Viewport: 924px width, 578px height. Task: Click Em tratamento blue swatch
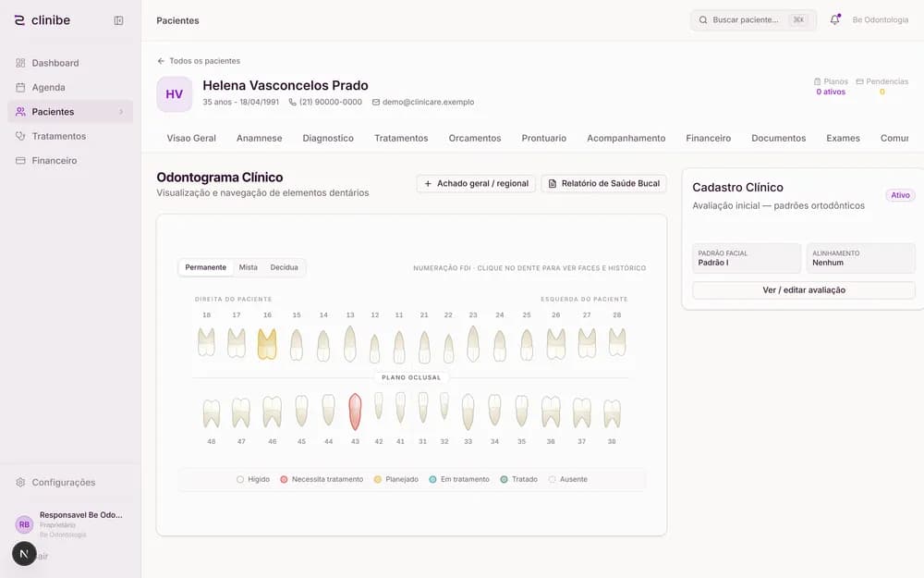432,479
